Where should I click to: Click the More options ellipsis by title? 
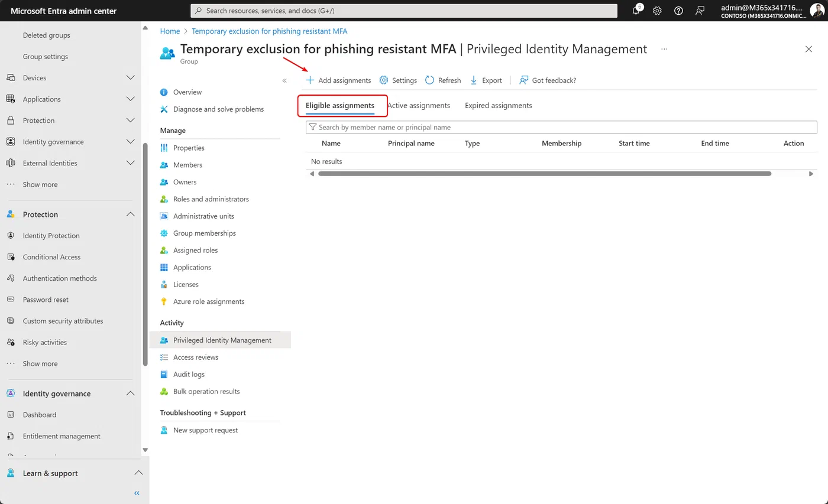(x=664, y=49)
